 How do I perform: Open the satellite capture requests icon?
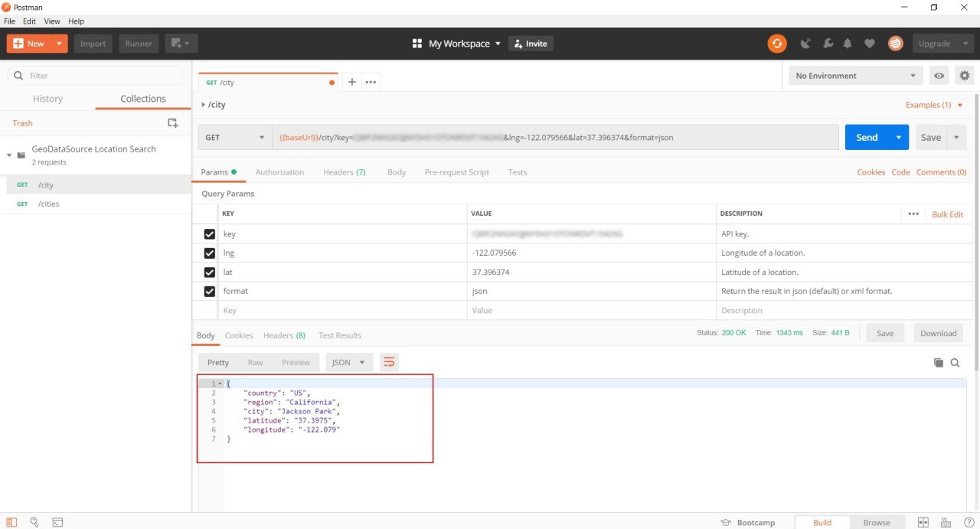coord(805,44)
